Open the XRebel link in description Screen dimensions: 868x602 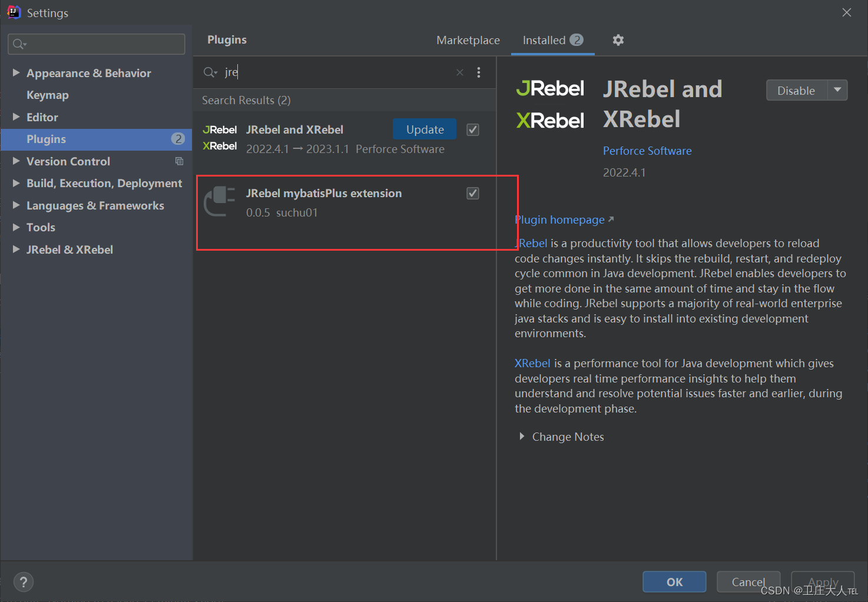tap(532, 363)
